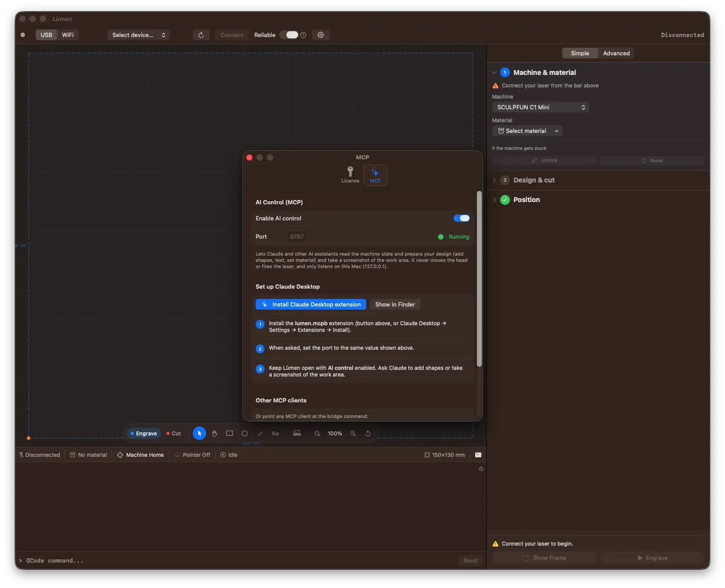Open the SCULPFUN C1 Mini machine dropdown

tap(541, 107)
